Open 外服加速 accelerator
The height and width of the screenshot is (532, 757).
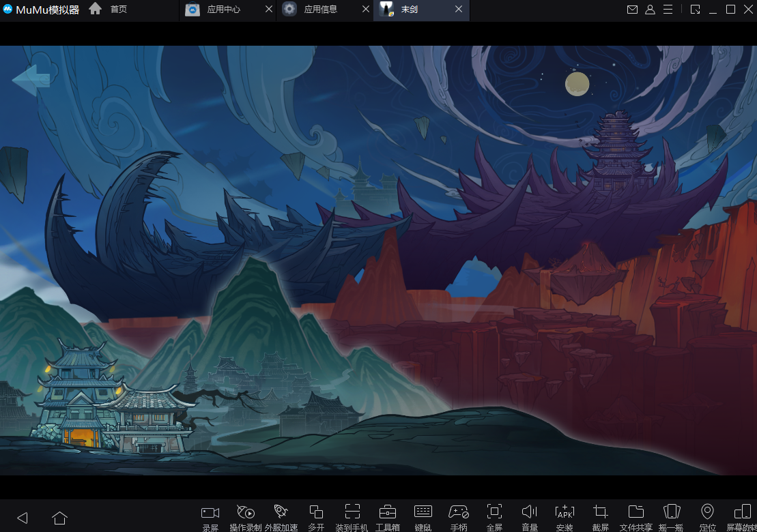281,518
